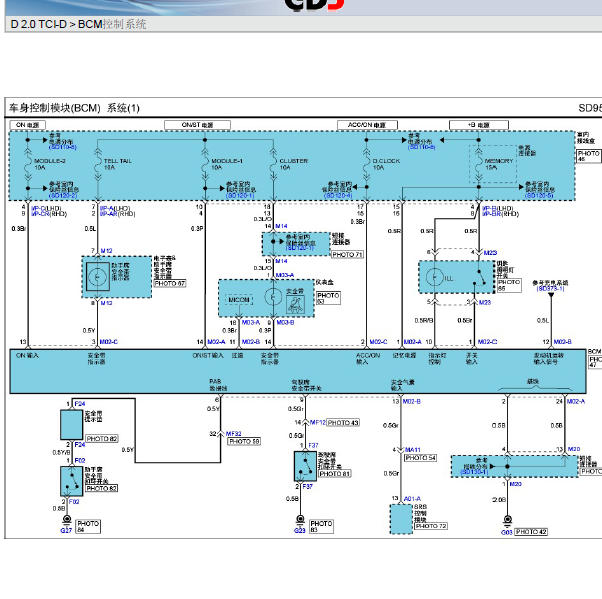Select connector label I/P-CR (RHD)

click(49, 214)
